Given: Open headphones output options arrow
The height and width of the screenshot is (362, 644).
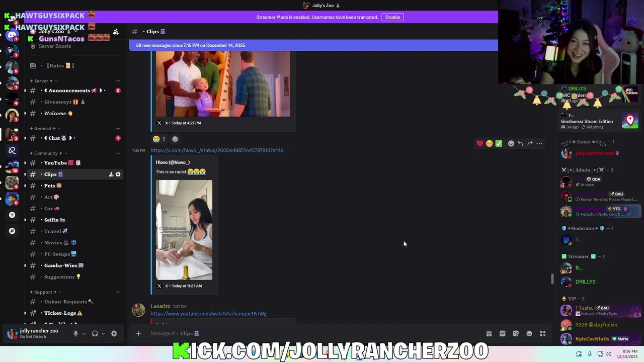Looking at the screenshot, I should [x=103, y=333].
